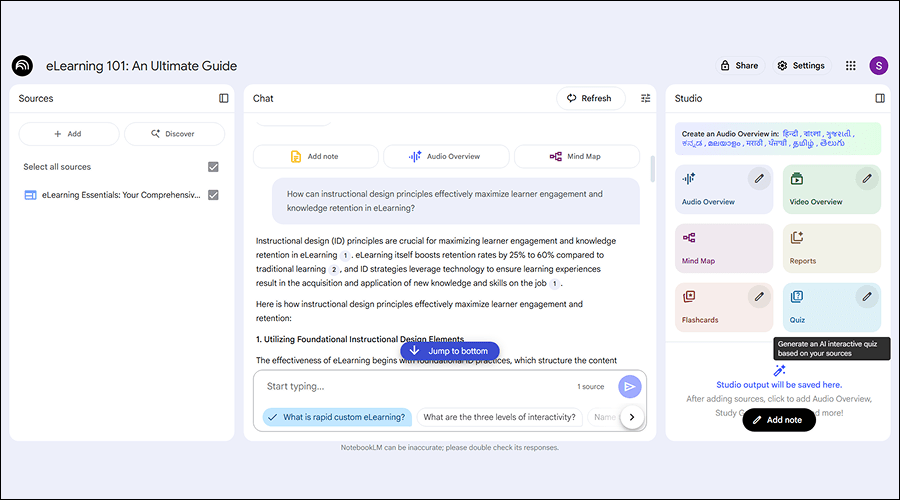Toggle Select all sources checkbox
900x500 pixels.
point(213,167)
